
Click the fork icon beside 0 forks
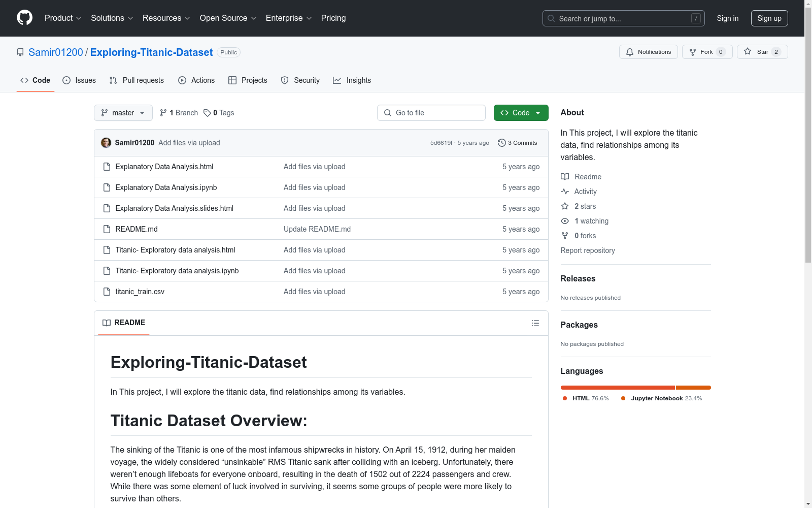click(x=565, y=236)
